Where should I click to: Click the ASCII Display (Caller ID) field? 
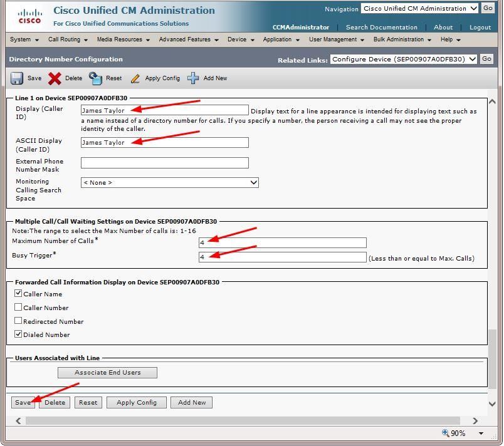click(165, 142)
